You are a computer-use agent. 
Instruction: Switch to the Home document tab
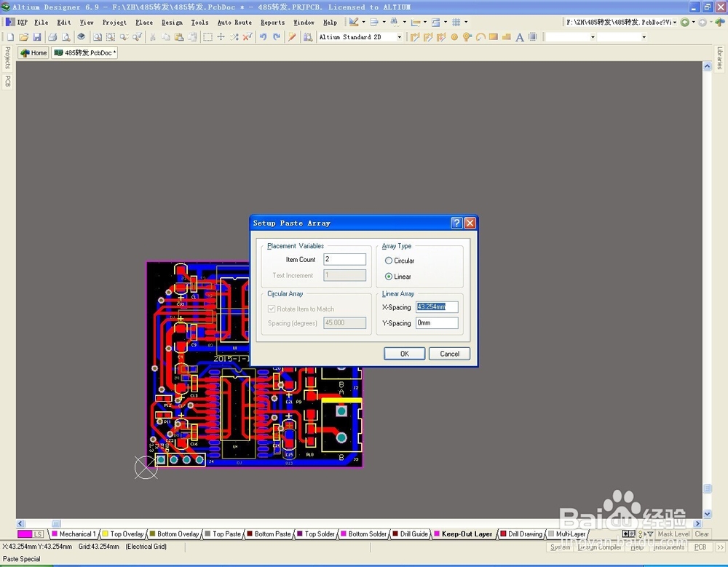(x=33, y=52)
